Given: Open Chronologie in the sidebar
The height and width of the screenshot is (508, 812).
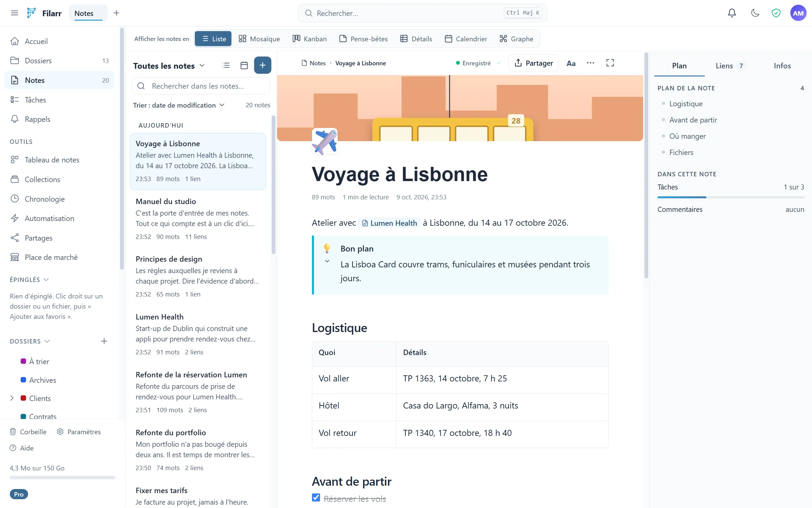Looking at the screenshot, I should click(60, 199).
